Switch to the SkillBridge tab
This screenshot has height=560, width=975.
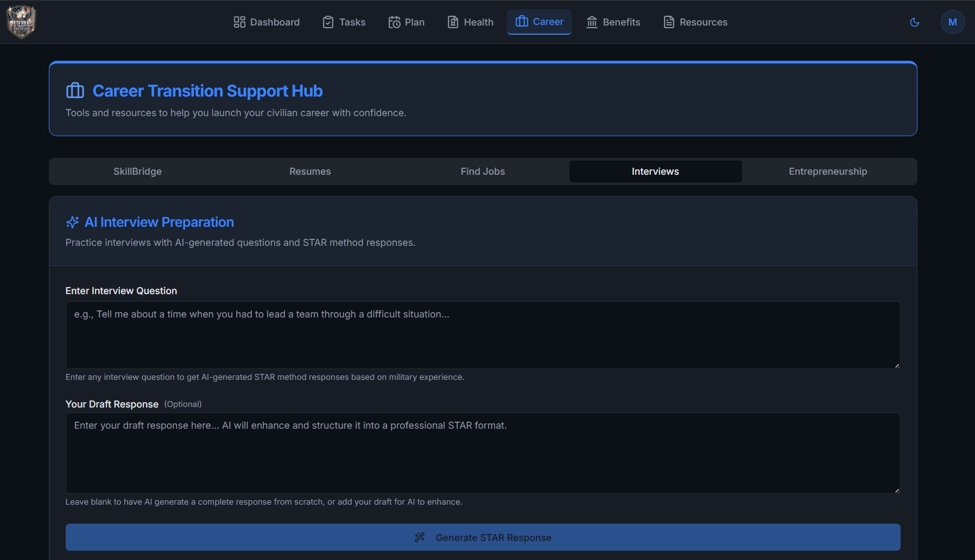[137, 171]
